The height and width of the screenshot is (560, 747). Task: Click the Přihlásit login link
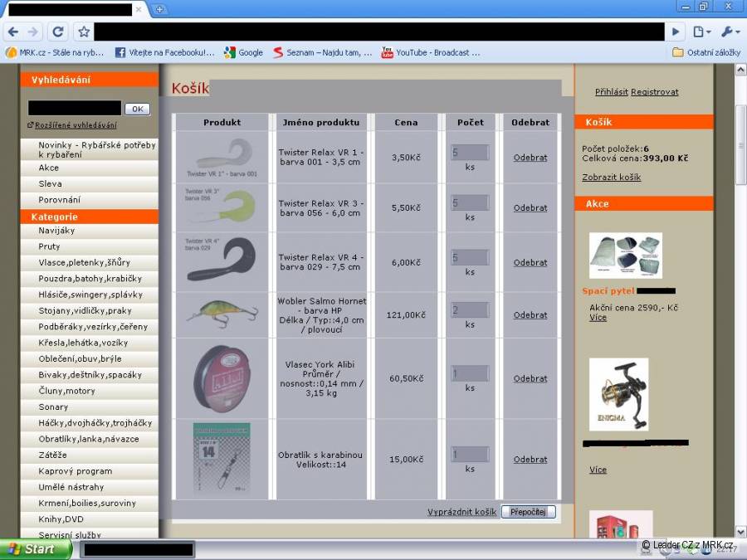click(x=611, y=92)
